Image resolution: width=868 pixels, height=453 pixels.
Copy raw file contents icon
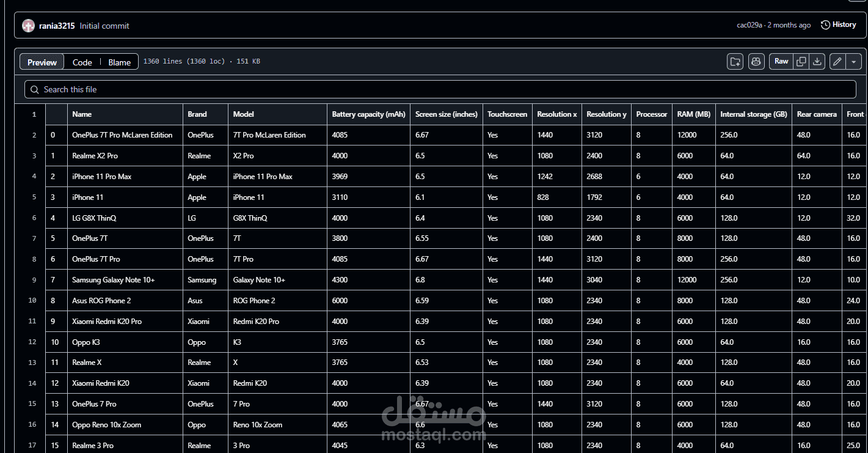(801, 61)
